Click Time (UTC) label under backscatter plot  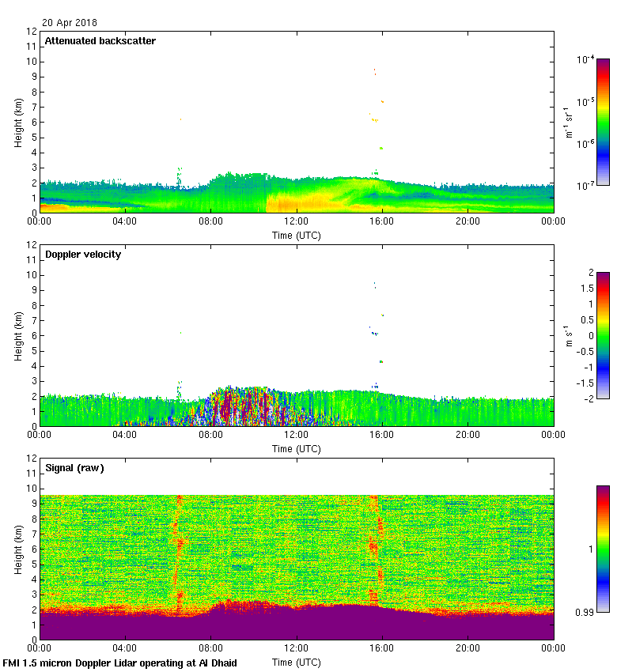pos(297,235)
